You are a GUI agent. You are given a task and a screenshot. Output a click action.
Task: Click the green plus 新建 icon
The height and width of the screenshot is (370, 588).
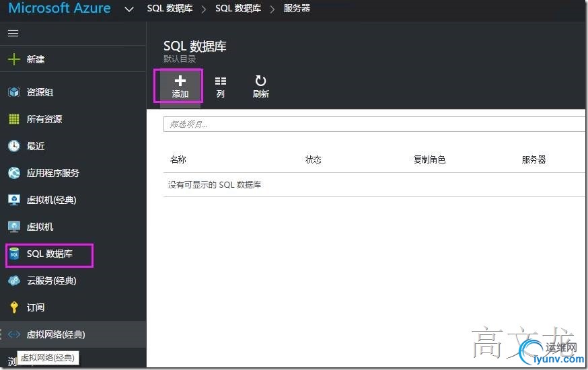tap(14, 59)
